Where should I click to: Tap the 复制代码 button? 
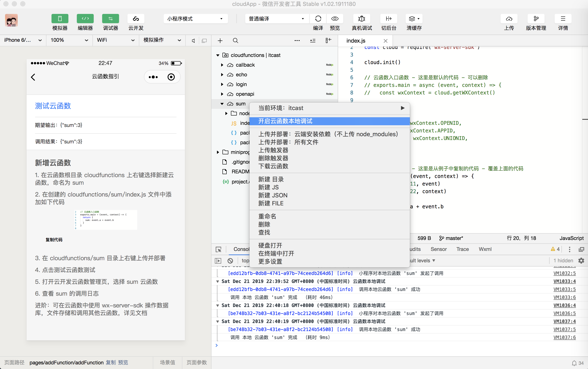54,240
